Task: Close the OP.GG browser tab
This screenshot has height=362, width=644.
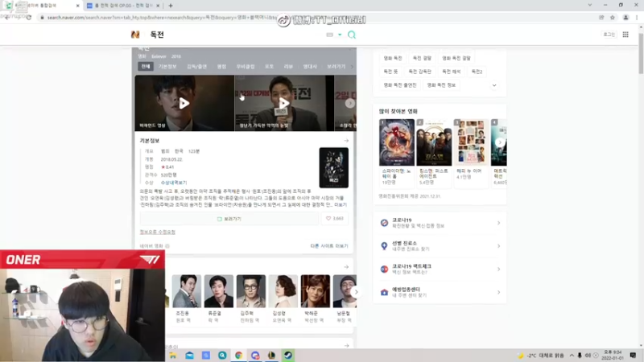Action: [158, 6]
